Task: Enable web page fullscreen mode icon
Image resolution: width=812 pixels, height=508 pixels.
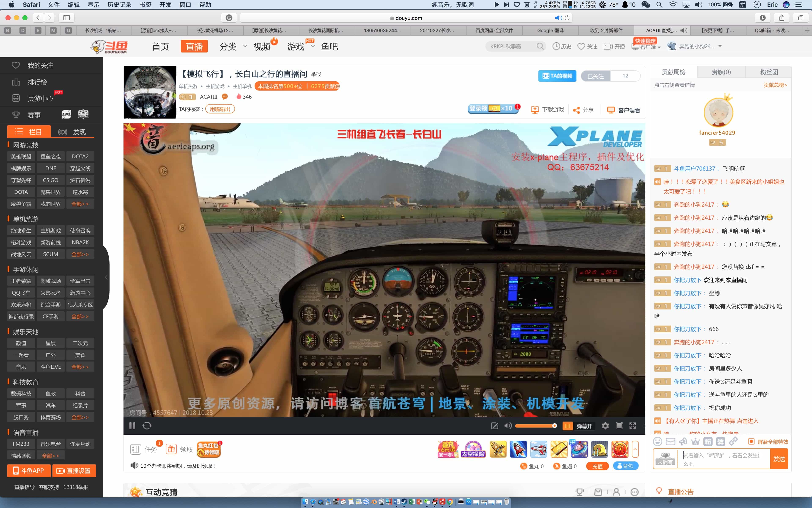Action: 619,426
